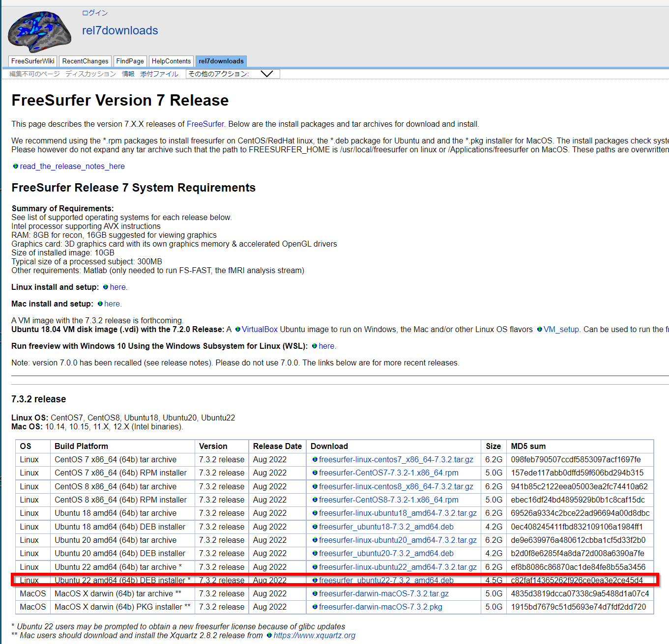669x644 pixels.
Task: Open the FindPage tab
Action: (130, 61)
